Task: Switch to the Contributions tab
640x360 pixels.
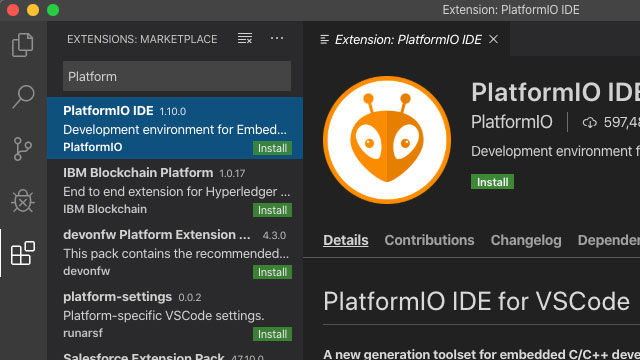Action: [x=429, y=240]
